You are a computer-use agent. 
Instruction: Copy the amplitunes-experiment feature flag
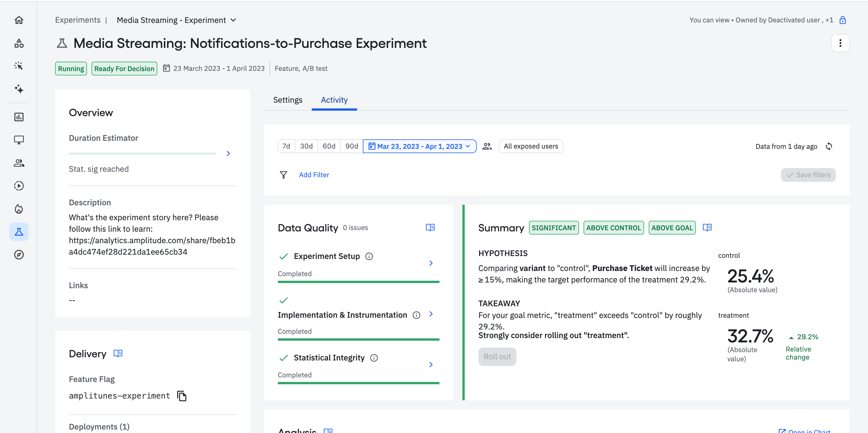(182, 396)
